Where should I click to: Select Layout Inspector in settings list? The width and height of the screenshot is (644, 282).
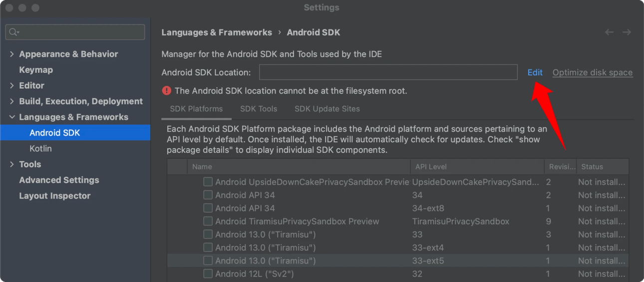click(x=54, y=196)
